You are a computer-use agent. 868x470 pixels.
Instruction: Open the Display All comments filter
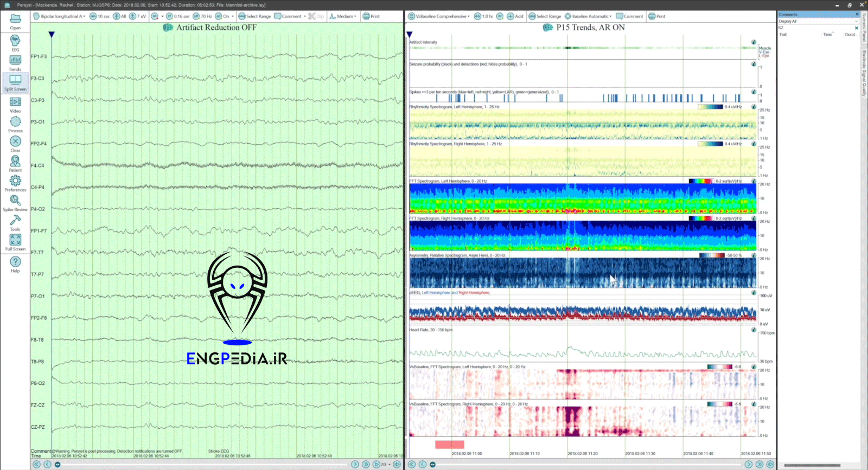coord(819,21)
